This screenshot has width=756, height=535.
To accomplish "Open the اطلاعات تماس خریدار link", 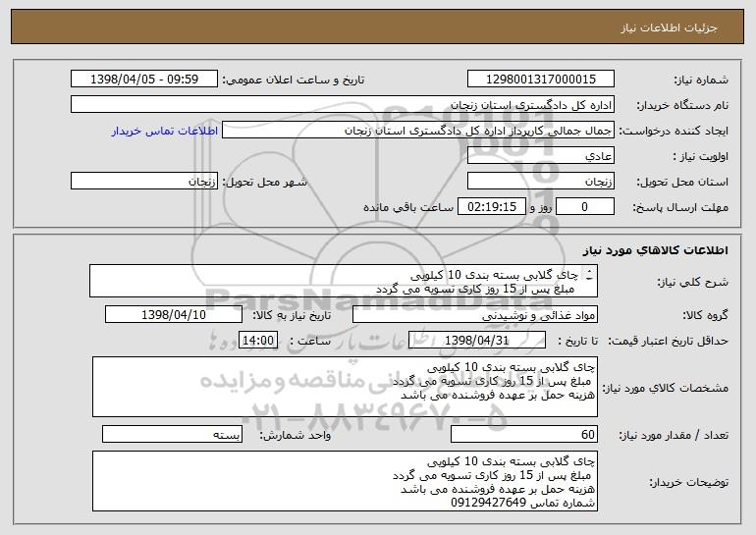I will pyautogui.click(x=164, y=131).
